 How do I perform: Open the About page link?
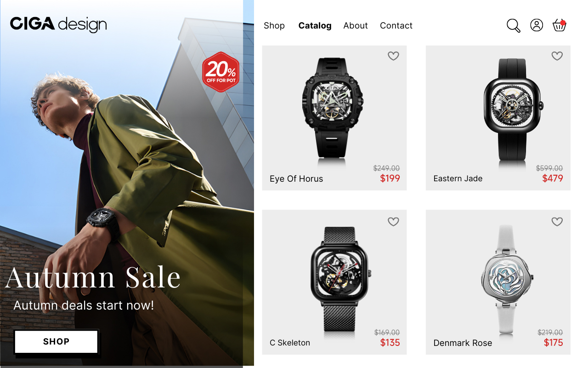pos(356,26)
